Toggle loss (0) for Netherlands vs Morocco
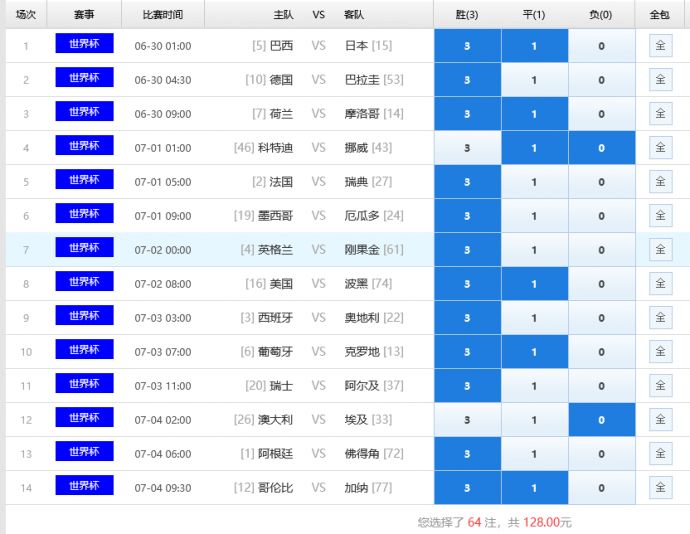690x534 pixels. click(x=602, y=114)
